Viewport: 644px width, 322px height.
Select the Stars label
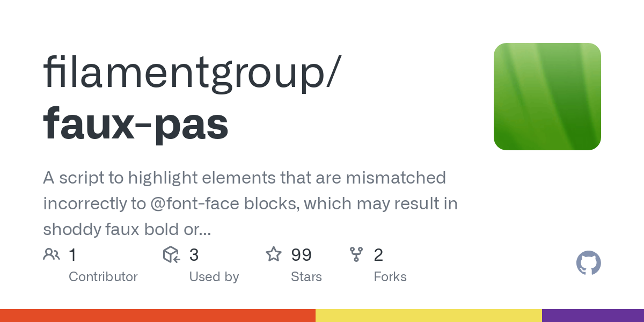[306, 277]
